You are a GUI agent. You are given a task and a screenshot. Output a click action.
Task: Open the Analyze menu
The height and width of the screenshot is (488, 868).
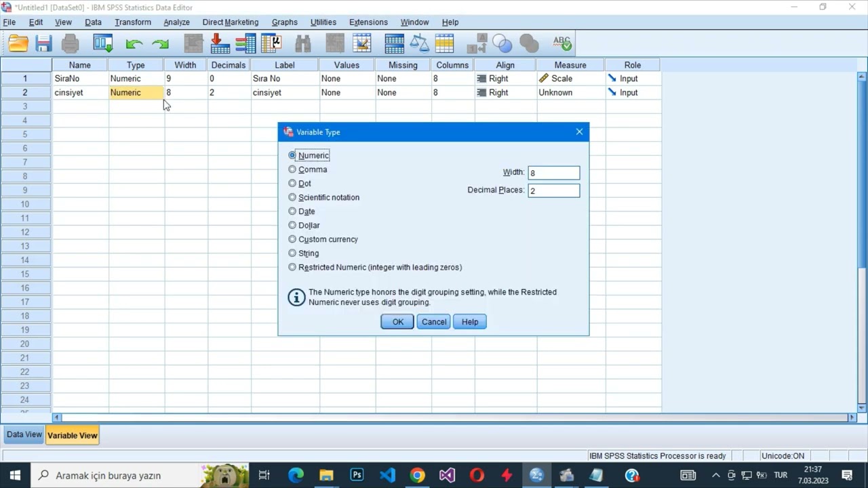click(x=176, y=22)
